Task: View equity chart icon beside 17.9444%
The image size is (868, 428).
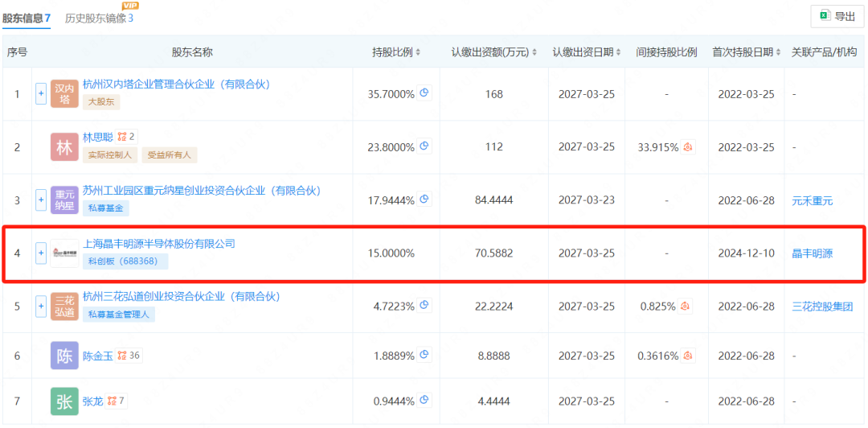Action: (x=424, y=199)
